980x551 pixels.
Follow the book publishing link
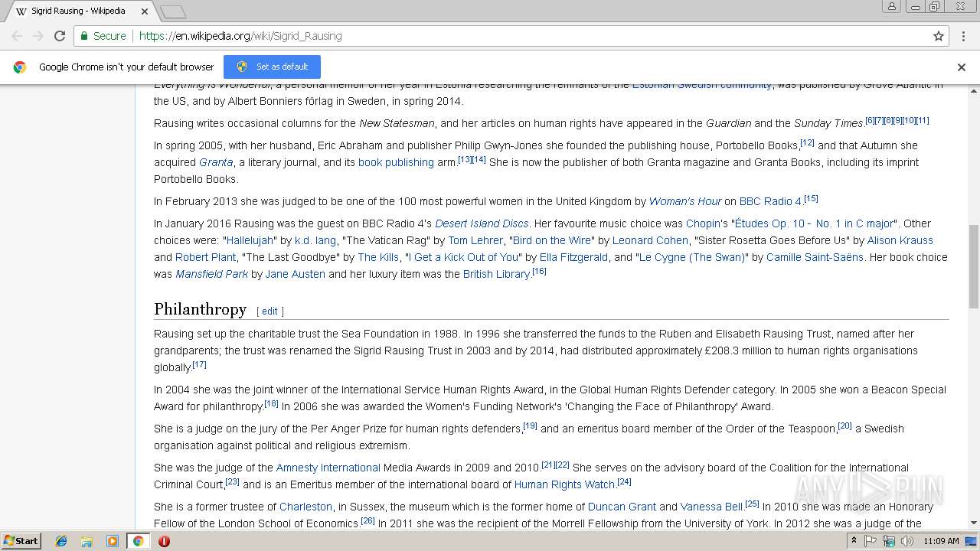click(x=396, y=162)
